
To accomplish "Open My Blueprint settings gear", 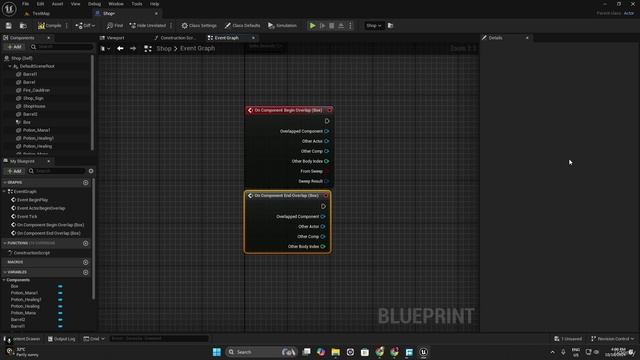I will [x=91, y=171].
